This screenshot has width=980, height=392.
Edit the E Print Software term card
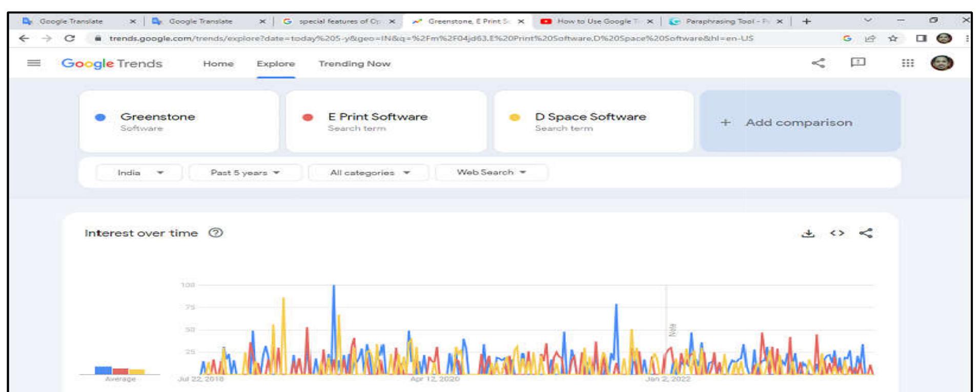(x=386, y=121)
